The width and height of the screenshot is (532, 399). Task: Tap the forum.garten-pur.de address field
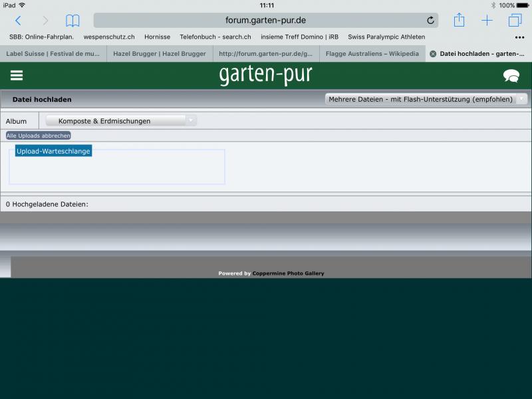[x=266, y=21]
